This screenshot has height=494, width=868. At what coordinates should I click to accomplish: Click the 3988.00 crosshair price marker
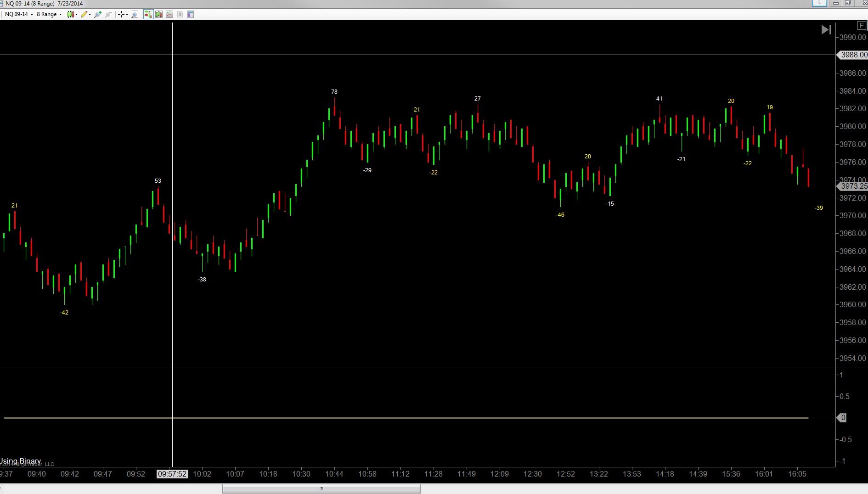pos(853,55)
